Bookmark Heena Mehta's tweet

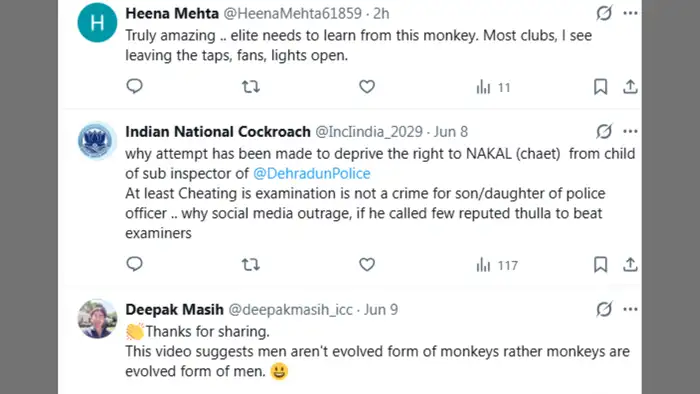[x=600, y=87]
